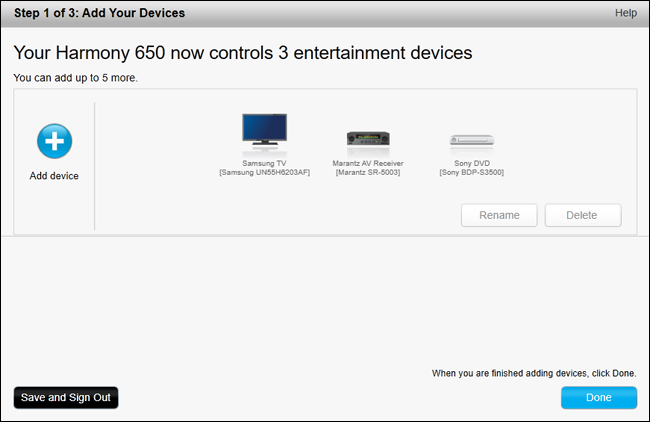Viewport: 650px width, 422px height.
Task: Click the blue Done button
Action: [x=599, y=398]
